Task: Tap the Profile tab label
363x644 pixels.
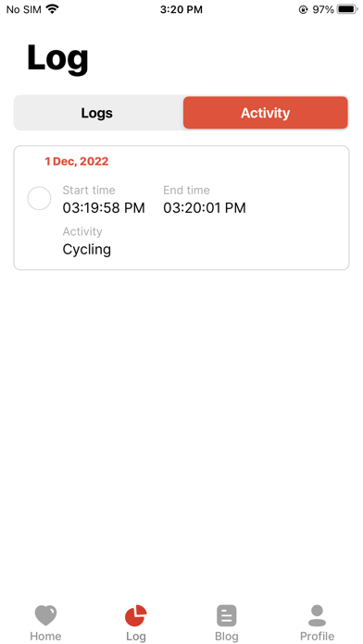Action: click(x=317, y=637)
